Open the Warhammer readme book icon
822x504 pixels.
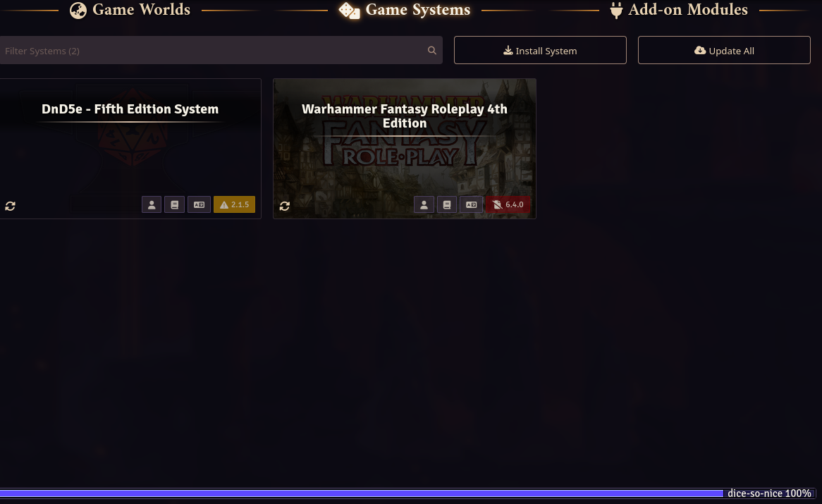coord(447,204)
